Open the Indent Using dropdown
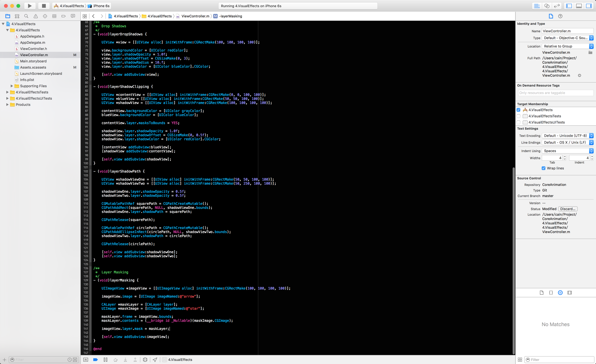The image size is (596, 364). [567, 151]
